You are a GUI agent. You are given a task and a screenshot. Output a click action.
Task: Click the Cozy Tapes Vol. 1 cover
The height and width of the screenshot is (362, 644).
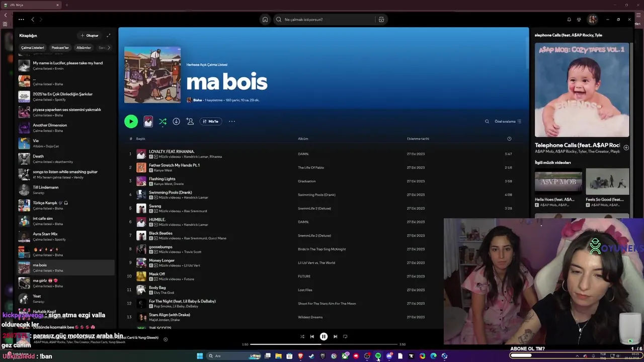pyautogui.click(x=582, y=89)
